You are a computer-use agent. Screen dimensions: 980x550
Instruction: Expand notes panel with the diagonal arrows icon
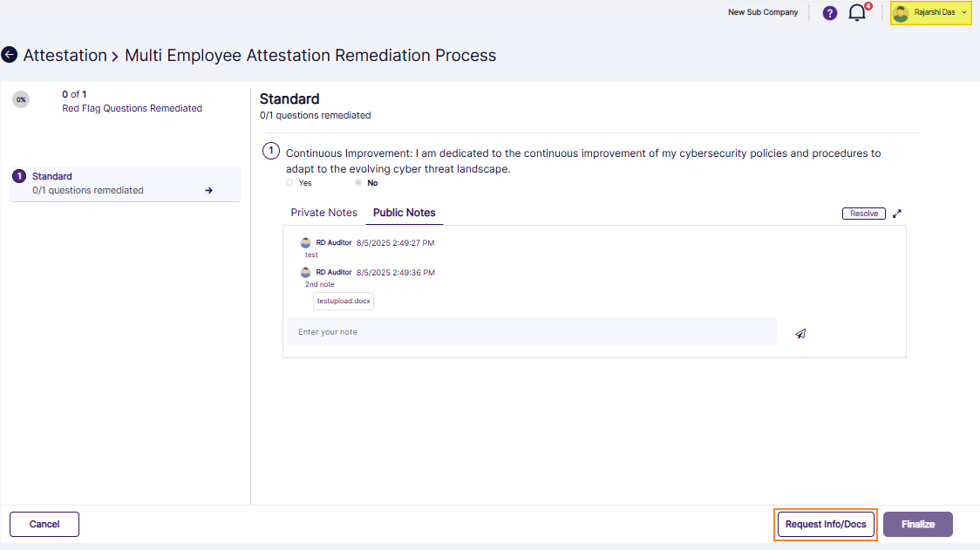tap(897, 213)
